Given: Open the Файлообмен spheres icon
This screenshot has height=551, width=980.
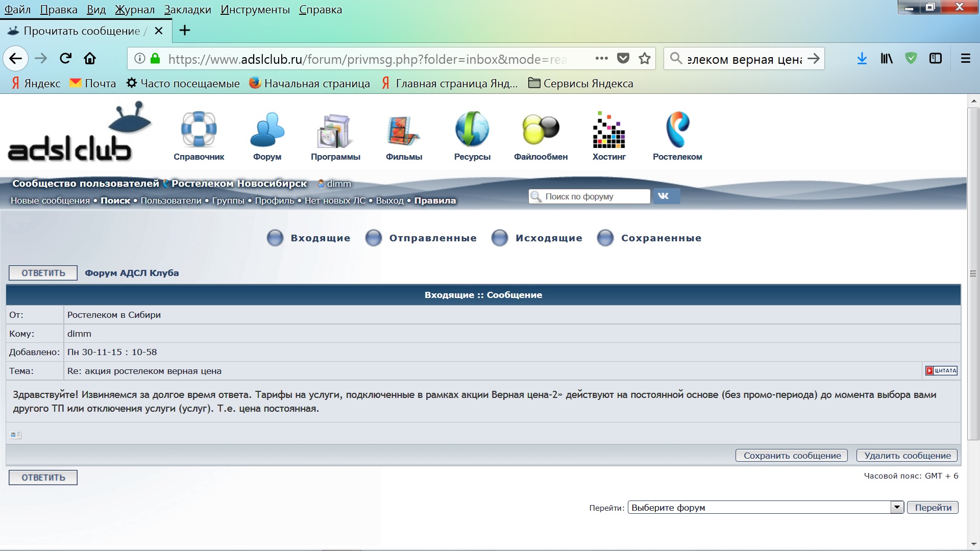Looking at the screenshot, I should pos(541,129).
